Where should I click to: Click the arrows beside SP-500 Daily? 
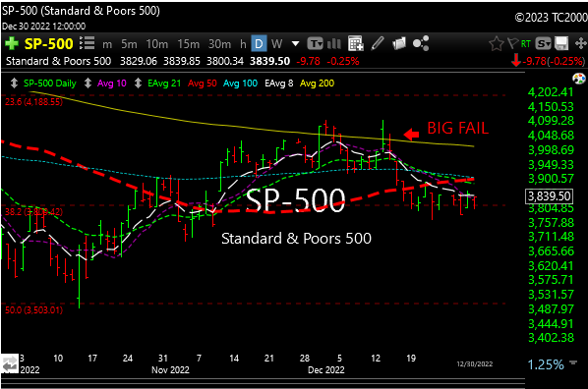click(14, 83)
